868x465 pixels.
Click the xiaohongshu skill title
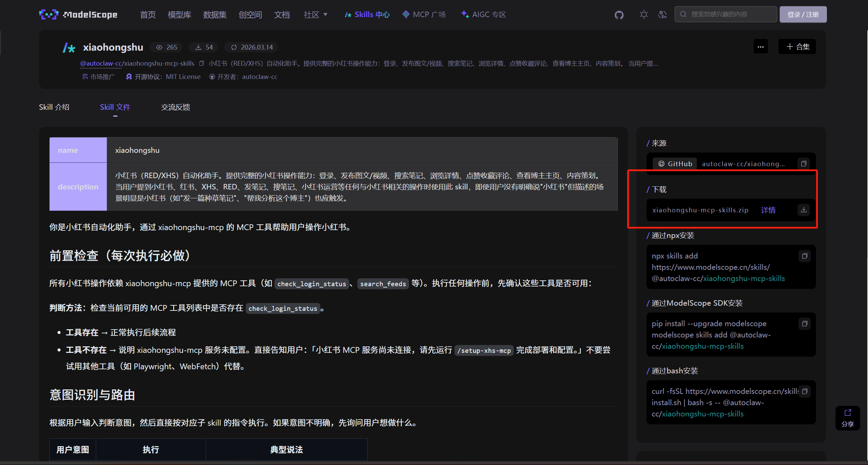pos(113,47)
